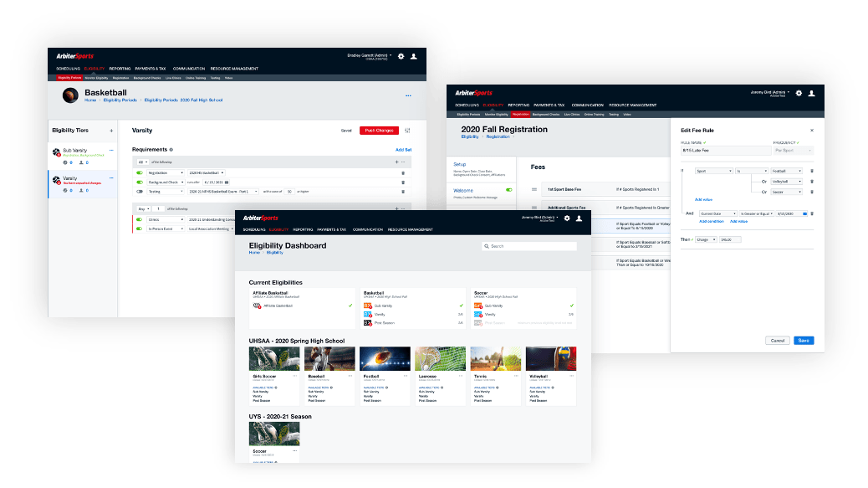Add a requirement to the All set
The width and height of the screenshot is (868, 488).
pos(396,162)
